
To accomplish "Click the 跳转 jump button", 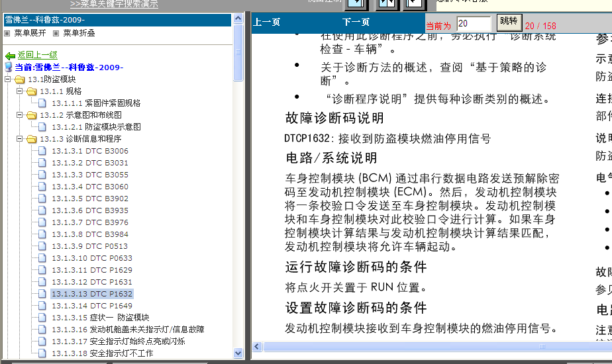I will tap(509, 21).
